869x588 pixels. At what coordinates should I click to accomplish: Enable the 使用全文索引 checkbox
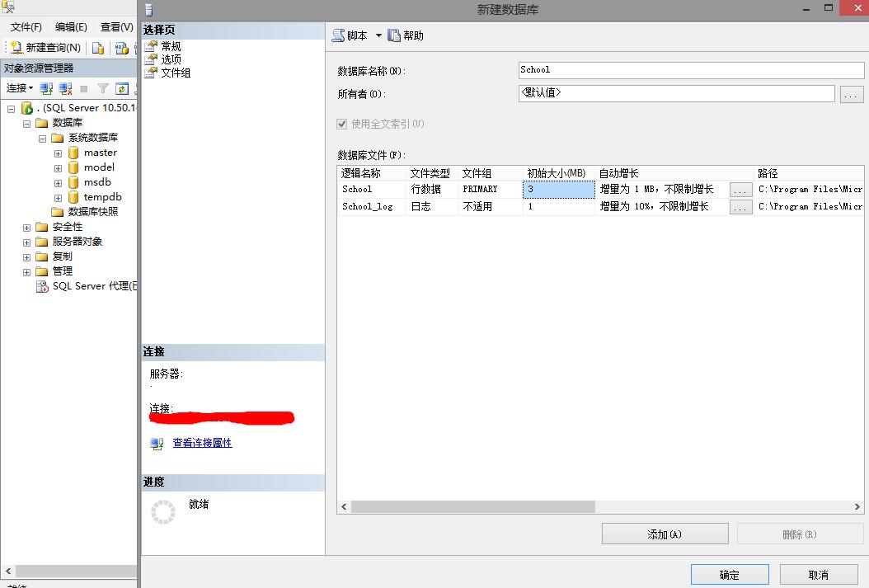(342, 124)
